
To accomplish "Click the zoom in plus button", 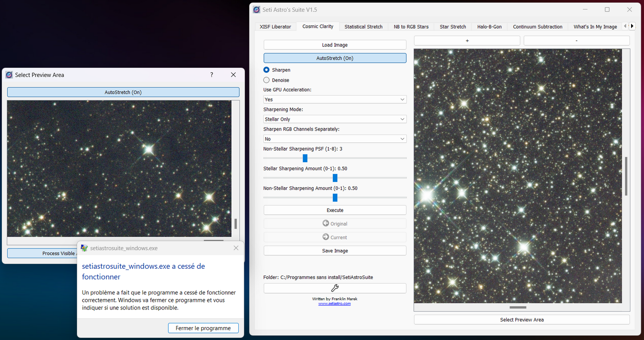I will coord(467,40).
